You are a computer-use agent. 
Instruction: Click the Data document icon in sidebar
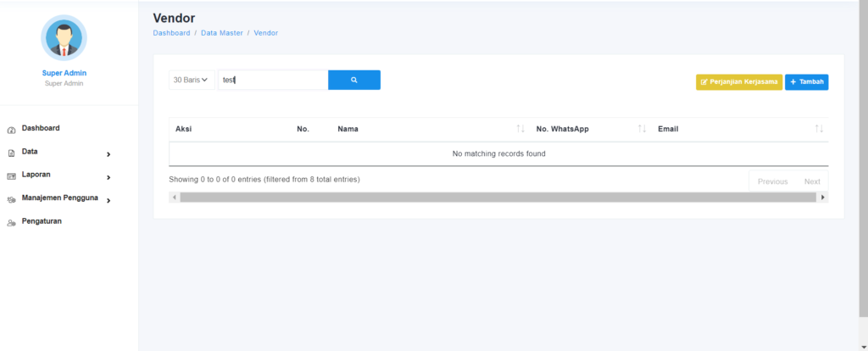pos(11,153)
